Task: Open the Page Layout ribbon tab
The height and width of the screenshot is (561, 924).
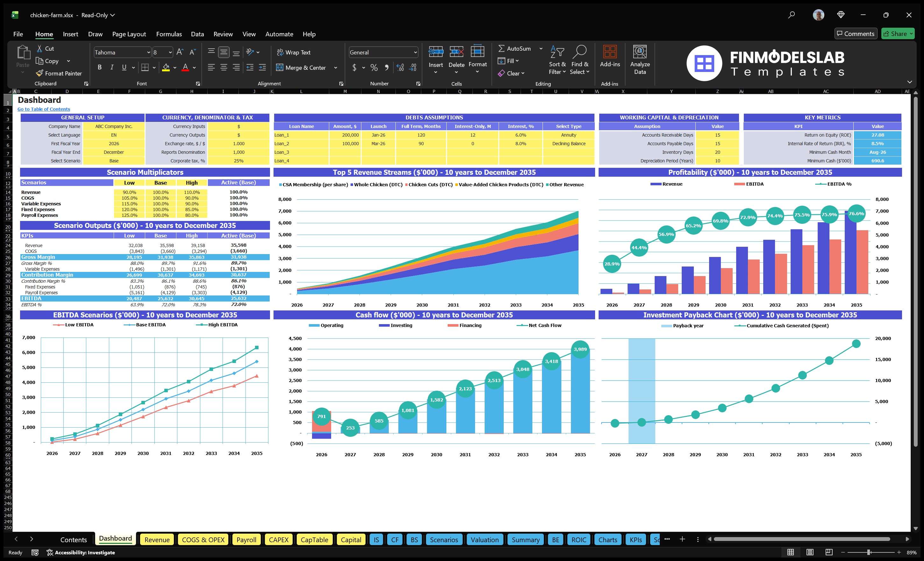Action: [129, 34]
